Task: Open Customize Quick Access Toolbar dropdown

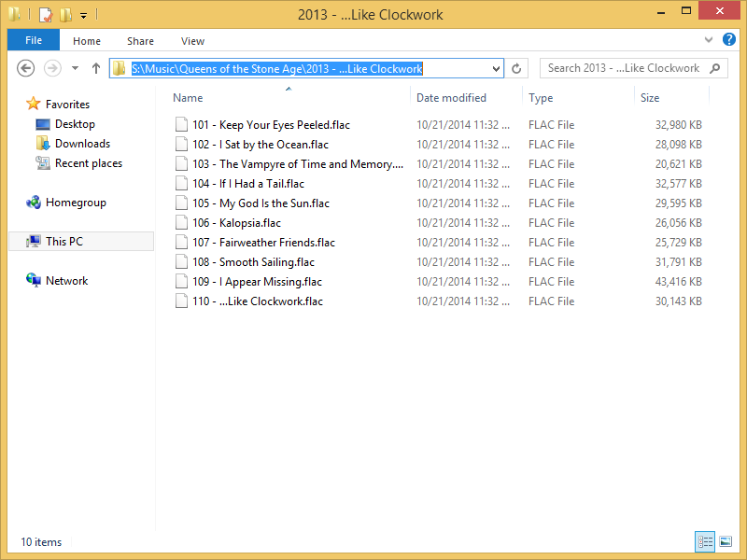Action: coord(83,16)
